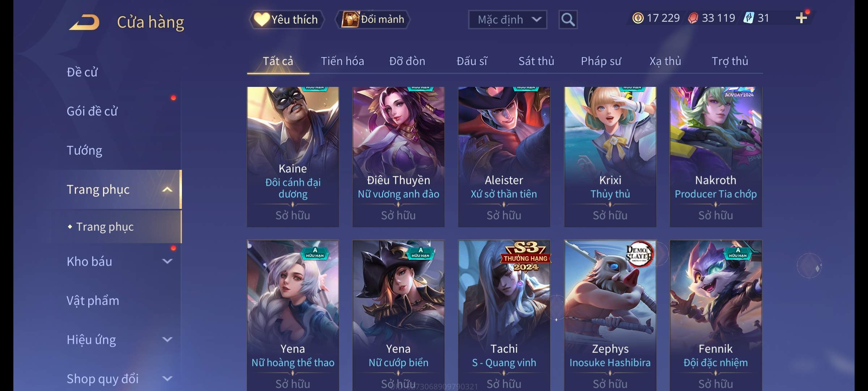
Task: Tap the back arrow icon
Action: 84,22
